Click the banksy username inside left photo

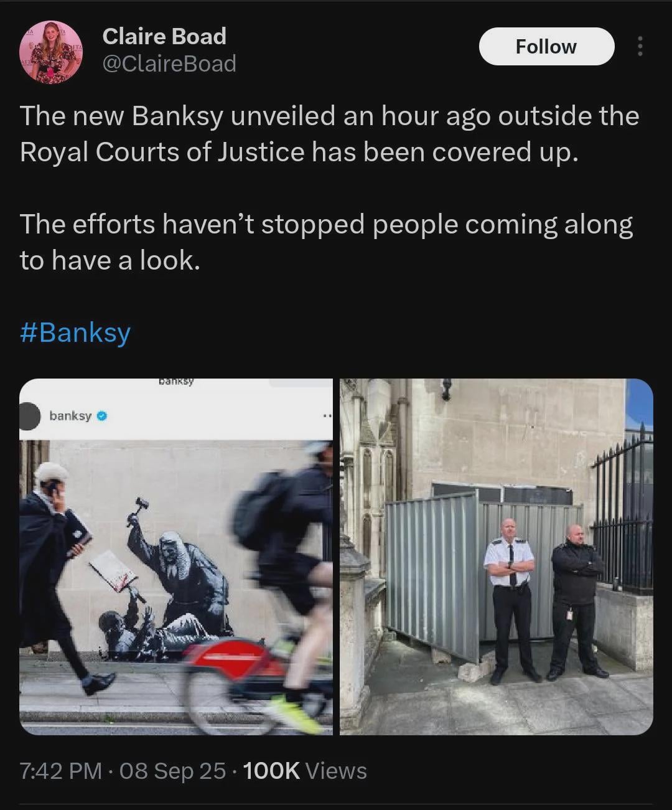pos(70,416)
